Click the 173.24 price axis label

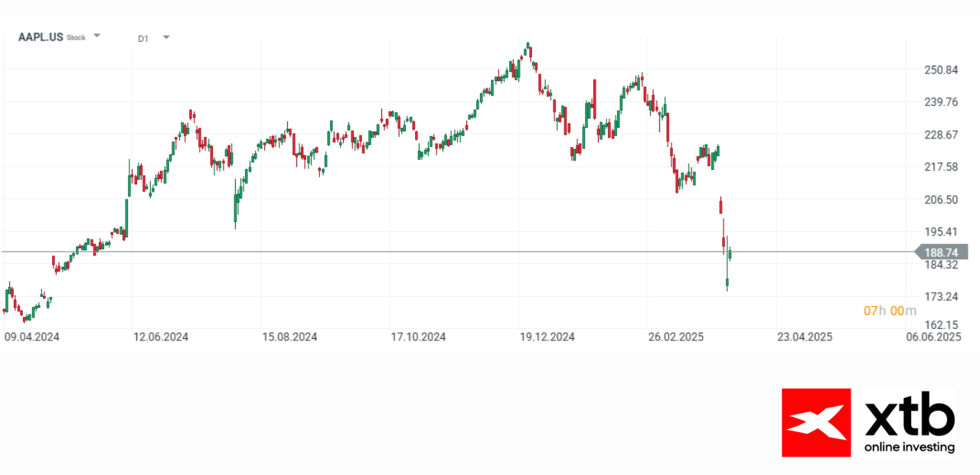tap(942, 296)
